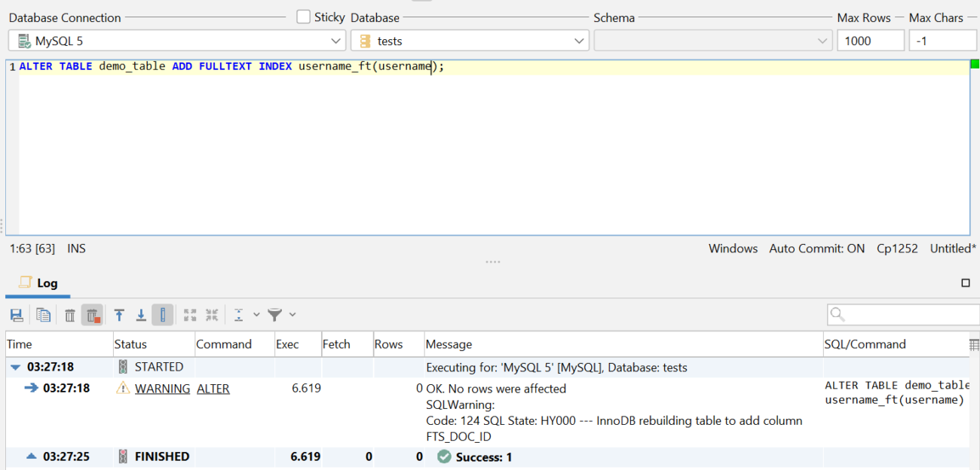Clear log before selected entry
980x470 pixels.
93,314
